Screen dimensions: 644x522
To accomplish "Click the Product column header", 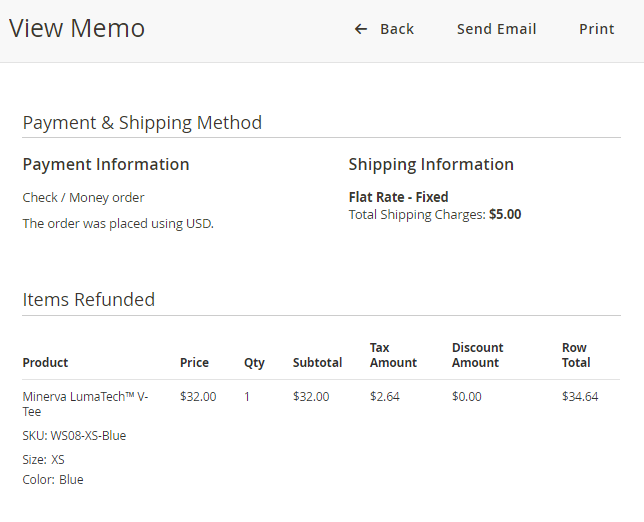I will (x=45, y=362).
